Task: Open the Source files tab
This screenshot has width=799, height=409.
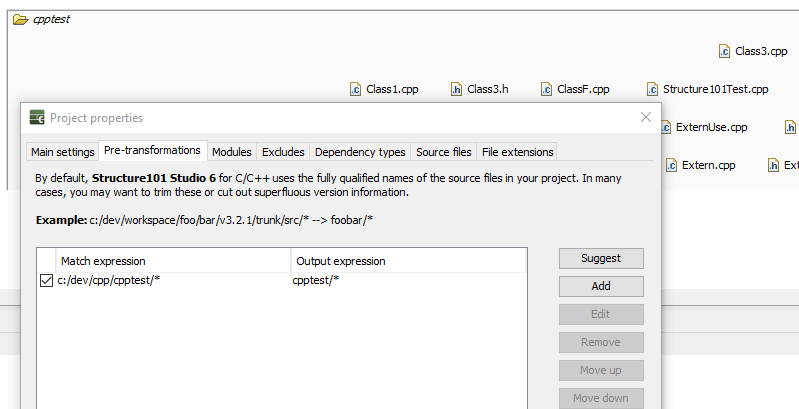Action: pos(443,152)
